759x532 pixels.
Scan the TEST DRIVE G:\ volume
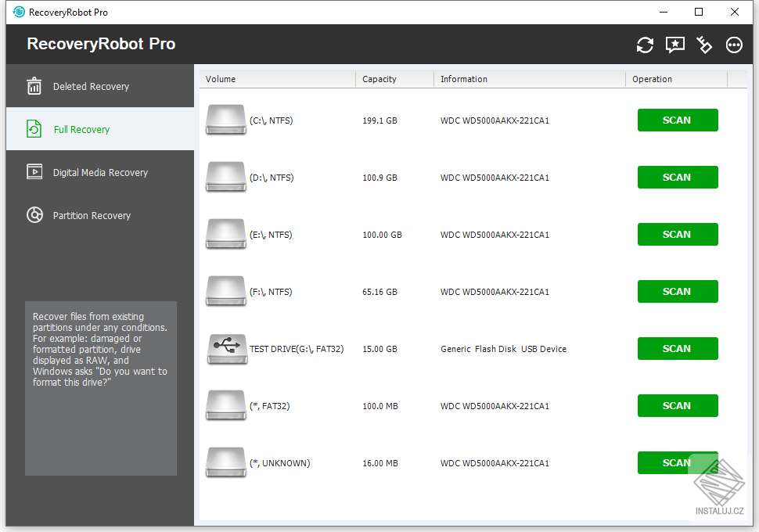click(677, 348)
